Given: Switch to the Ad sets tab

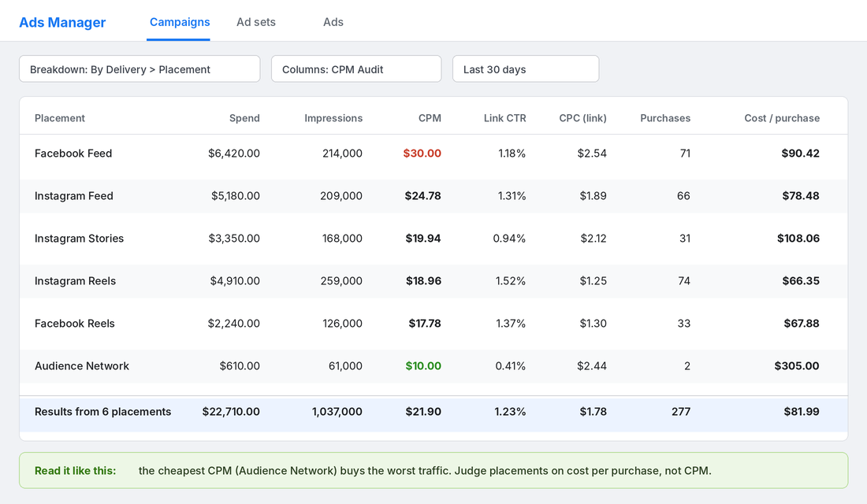Looking at the screenshot, I should pyautogui.click(x=256, y=22).
